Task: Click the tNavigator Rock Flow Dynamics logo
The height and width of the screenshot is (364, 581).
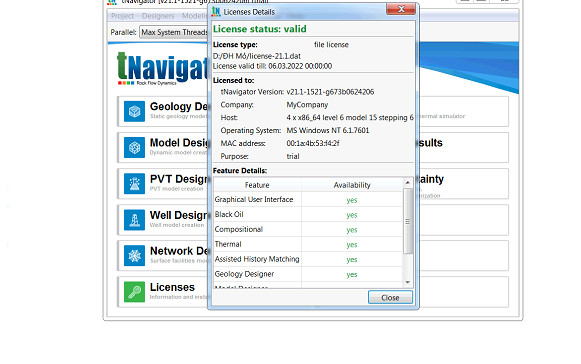Action: tap(162, 69)
